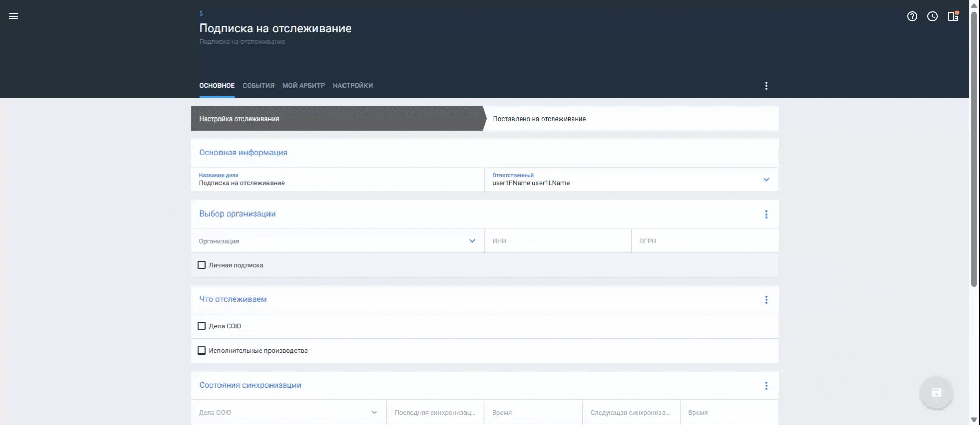Open the help question mark icon

[x=912, y=16]
